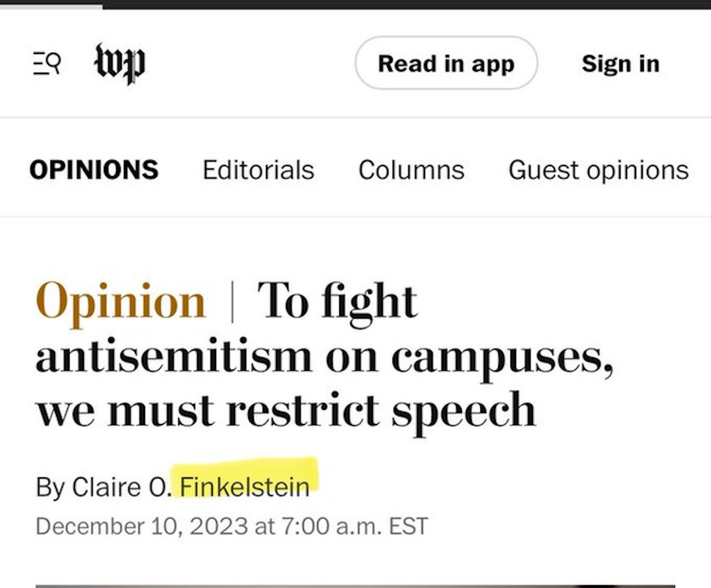Open author Claire O. first name link
Screen dimensions: 711x588
click(x=120, y=487)
